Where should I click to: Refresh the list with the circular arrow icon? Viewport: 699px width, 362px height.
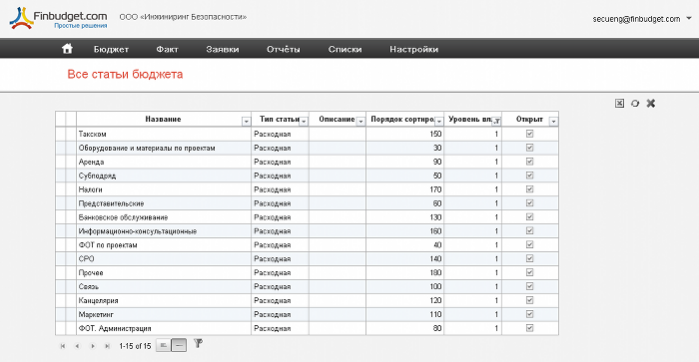(635, 103)
